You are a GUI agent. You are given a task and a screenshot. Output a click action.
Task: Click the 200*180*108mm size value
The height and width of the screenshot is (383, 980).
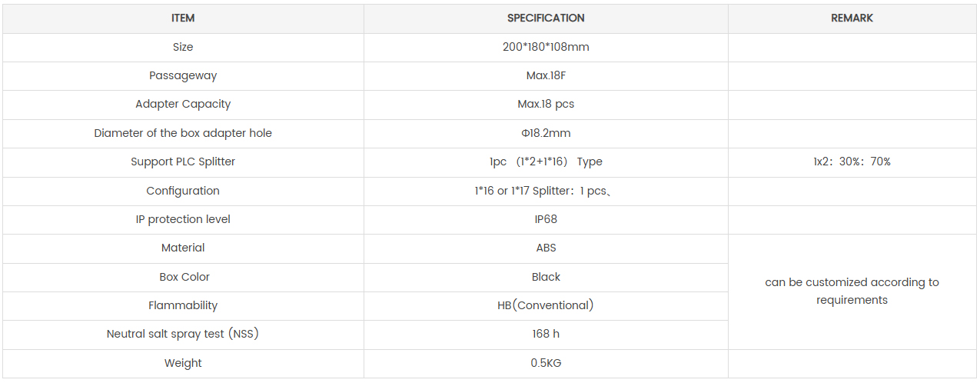click(x=546, y=47)
